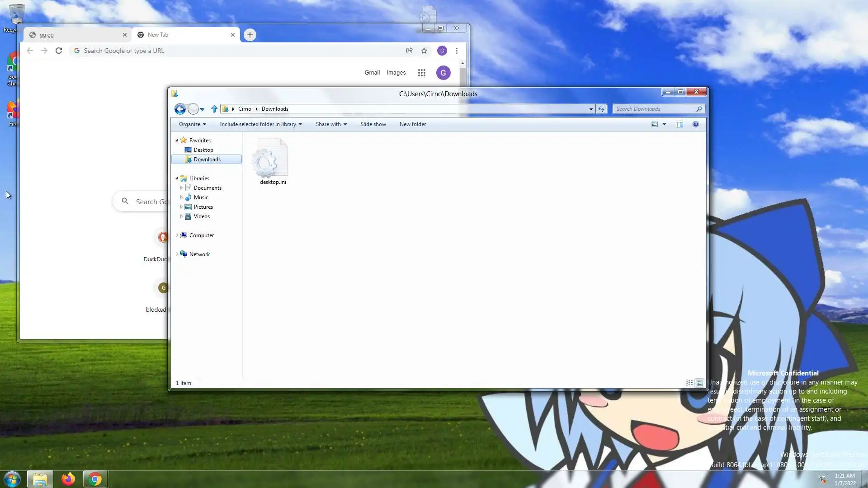Expand the Documents library node
Viewport: 868px width, 488px height.
pos(181,188)
